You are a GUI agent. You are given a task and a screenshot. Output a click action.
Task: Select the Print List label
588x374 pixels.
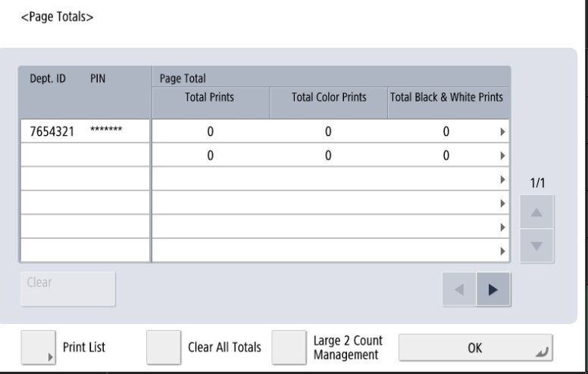point(83,347)
